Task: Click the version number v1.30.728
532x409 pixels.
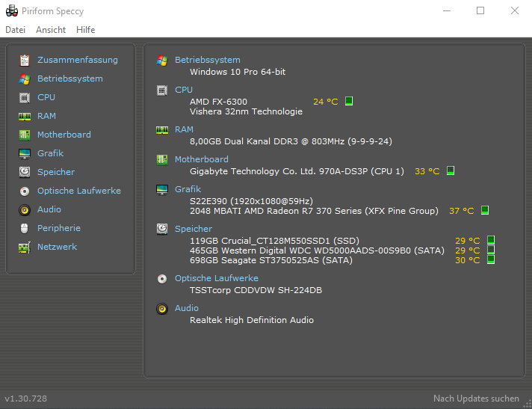Action: [26, 399]
